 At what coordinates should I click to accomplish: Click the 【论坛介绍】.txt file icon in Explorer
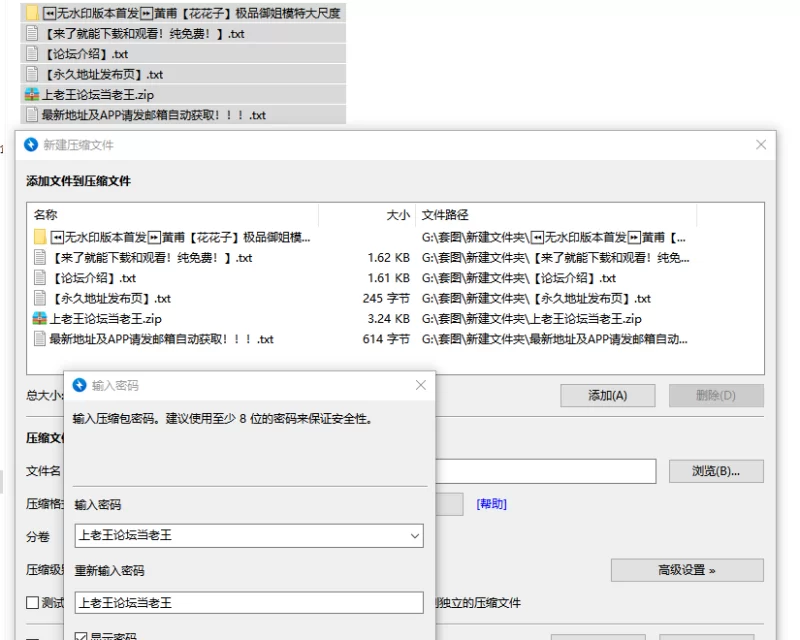[33, 54]
